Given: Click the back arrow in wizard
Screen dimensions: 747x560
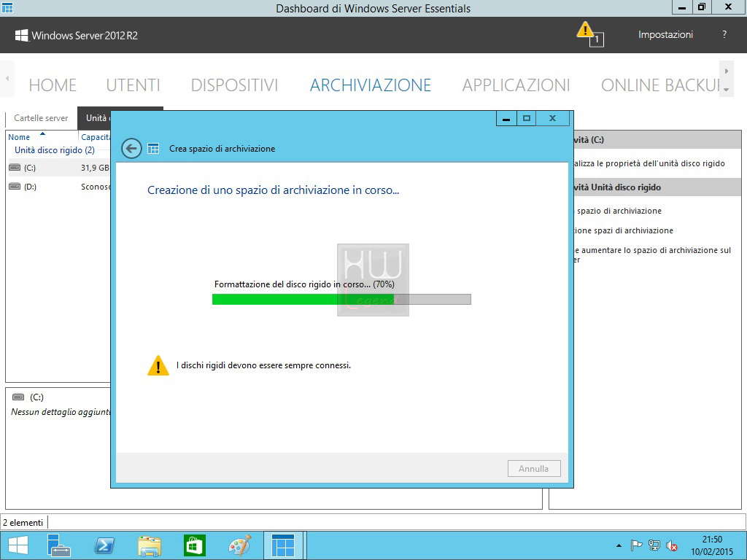Looking at the screenshot, I should pyautogui.click(x=131, y=149).
